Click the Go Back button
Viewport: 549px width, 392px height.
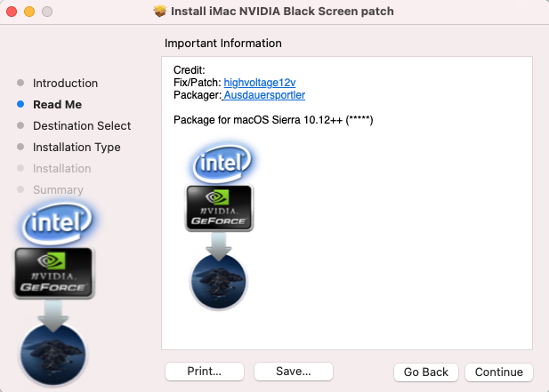click(x=426, y=372)
